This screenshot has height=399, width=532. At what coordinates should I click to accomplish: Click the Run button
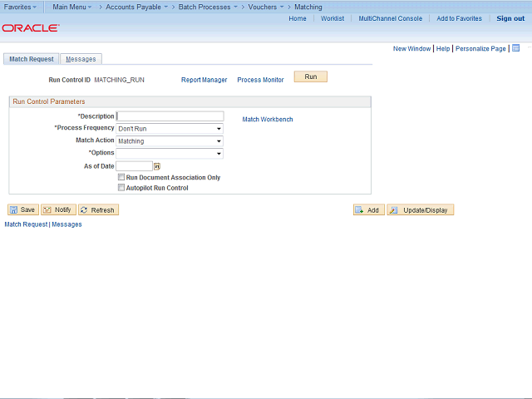(310, 76)
